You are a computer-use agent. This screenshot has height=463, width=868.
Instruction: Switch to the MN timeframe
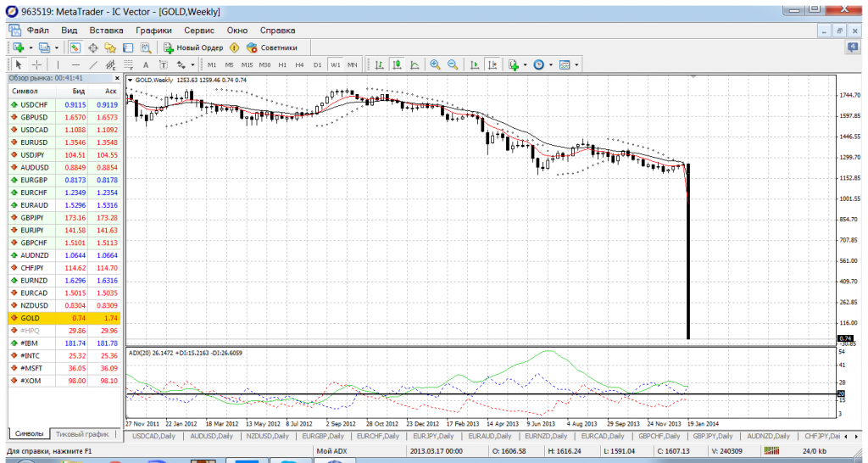pyautogui.click(x=352, y=64)
